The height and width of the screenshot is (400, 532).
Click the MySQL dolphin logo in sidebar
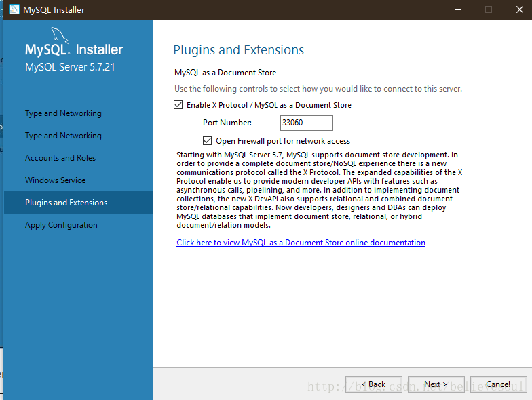pyautogui.click(x=60, y=36)
